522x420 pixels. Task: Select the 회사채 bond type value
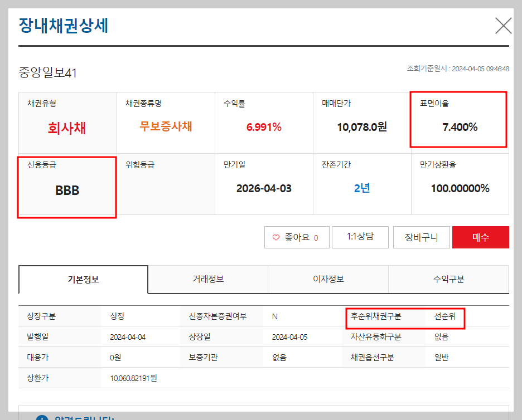pyautogui.click(x=67, y=128)
